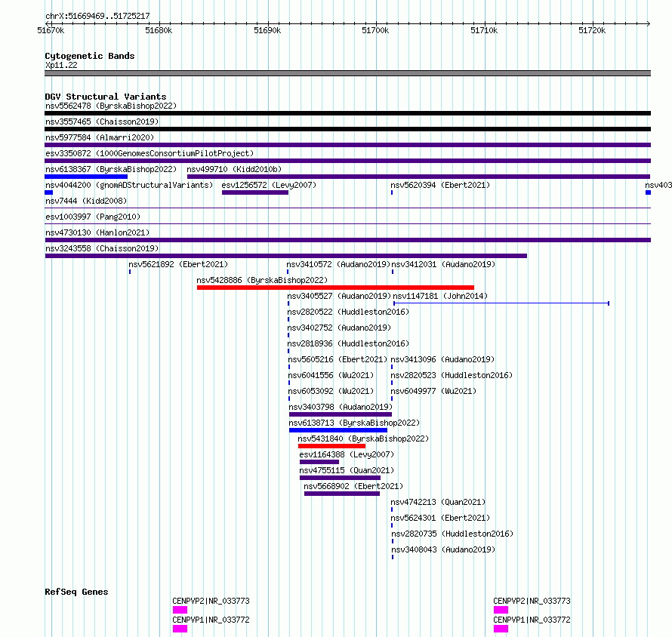Click nsv4755115 (Quan2021) label
The width and height of the screenshot is (672, 637).
pyautogui.click(x=347, y=470)
